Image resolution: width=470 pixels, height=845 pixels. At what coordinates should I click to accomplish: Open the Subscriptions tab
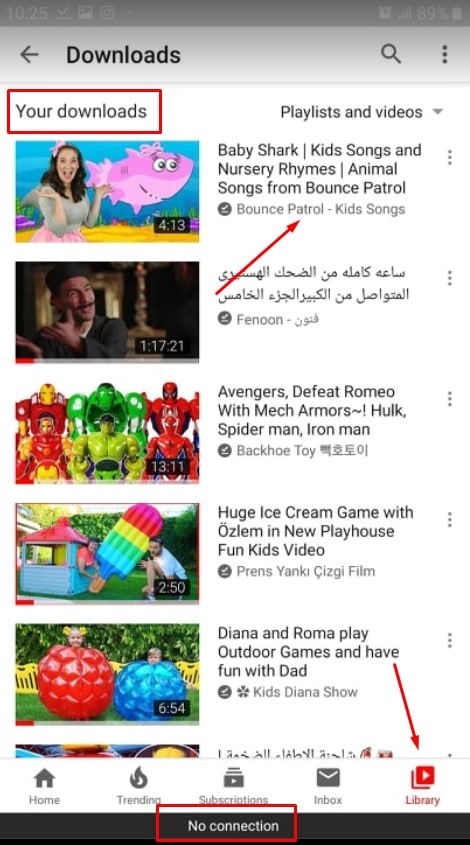click(x=233, y=786)
